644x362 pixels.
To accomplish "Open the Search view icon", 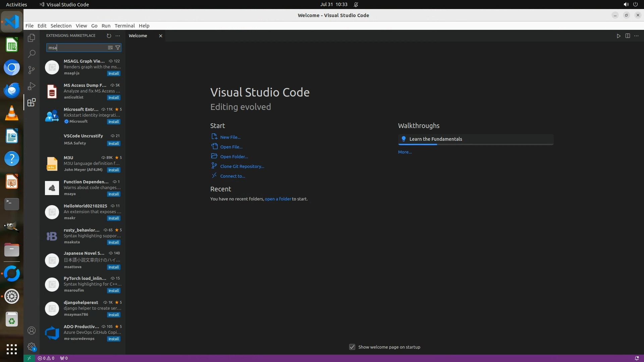I will pos(32,54).
